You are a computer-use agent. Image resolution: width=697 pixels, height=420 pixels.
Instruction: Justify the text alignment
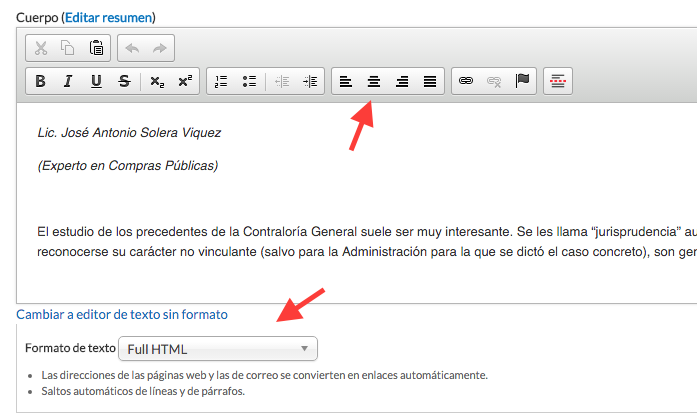coord(430,82)
